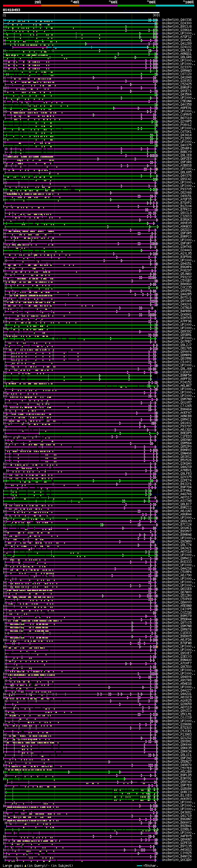Image resolution: width=197 pixels, height=868 pixels.
Task: Select UniRef100_C5EUN4 label
Action: pyautogui.click(x=176, y=101)
